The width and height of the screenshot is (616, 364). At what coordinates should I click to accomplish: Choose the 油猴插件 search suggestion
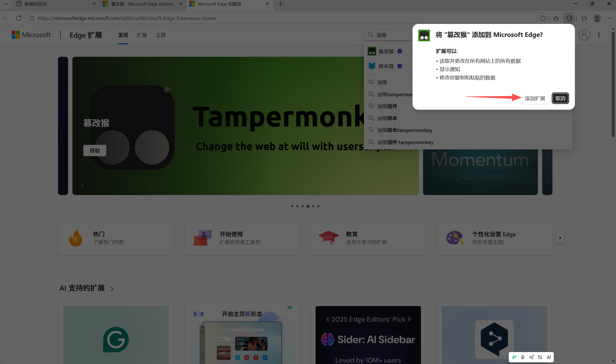coord(388,106)
